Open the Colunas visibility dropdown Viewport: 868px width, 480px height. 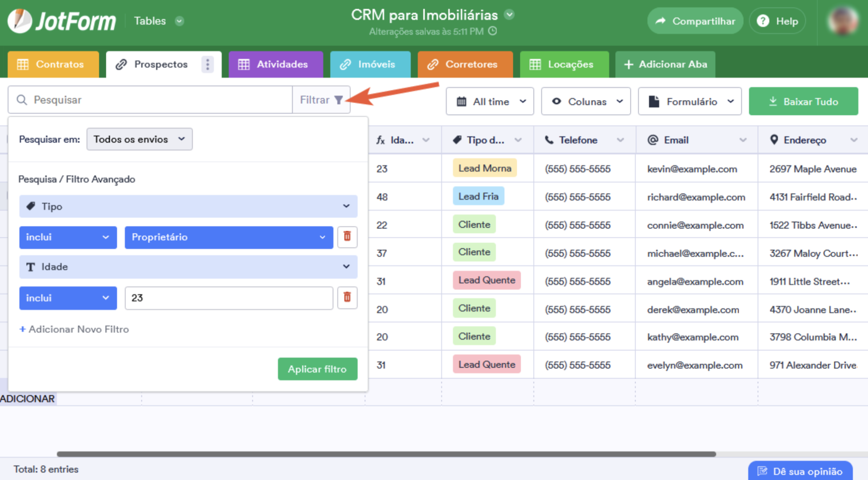click(x=586, y=102)
